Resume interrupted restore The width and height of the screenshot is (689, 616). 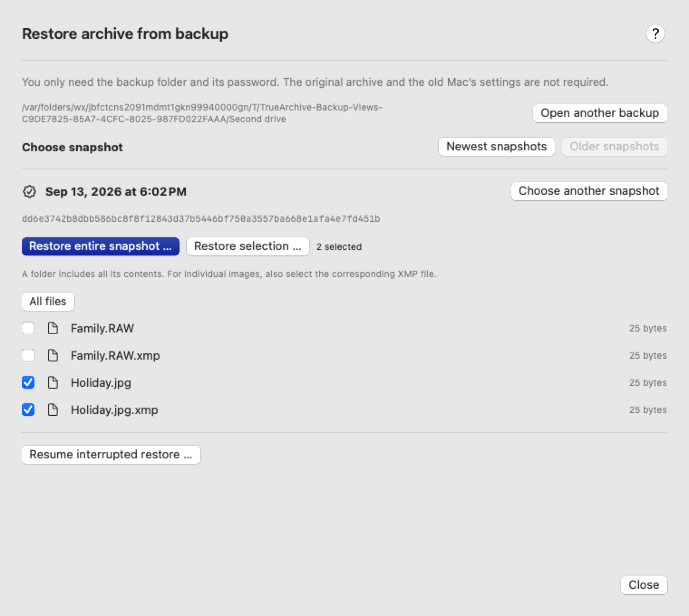[x=111, y=455]
